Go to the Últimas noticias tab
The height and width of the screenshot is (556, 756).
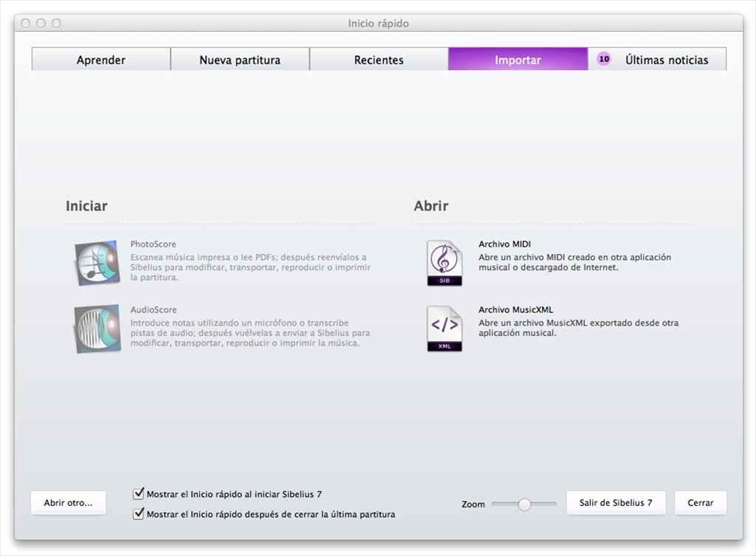coord(657,59)
